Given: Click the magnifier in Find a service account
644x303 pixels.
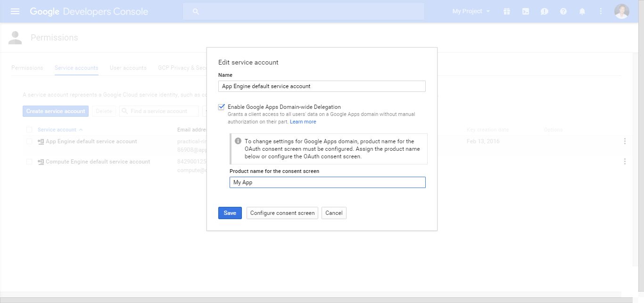Looking at the screenshot, I should click(125, 111).
